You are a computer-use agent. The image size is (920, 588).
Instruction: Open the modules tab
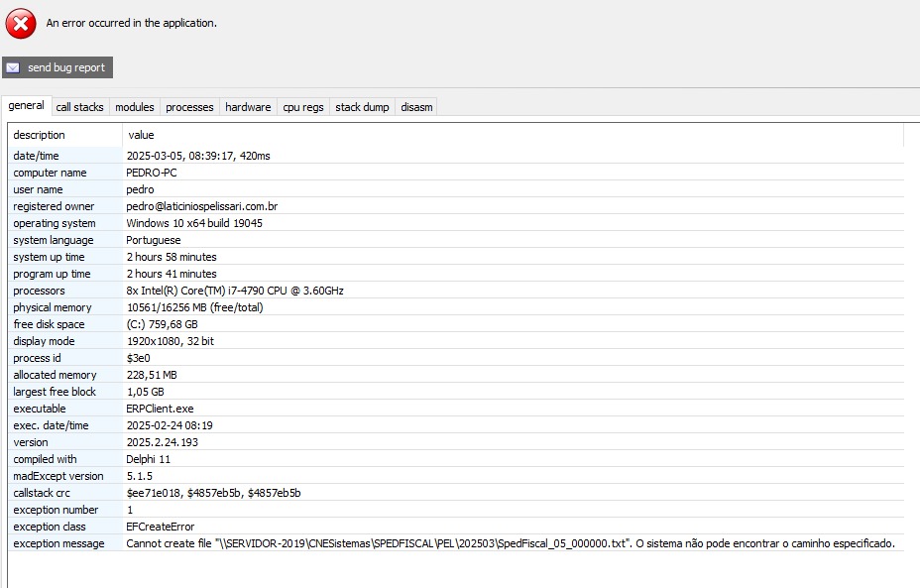[134, 107]
